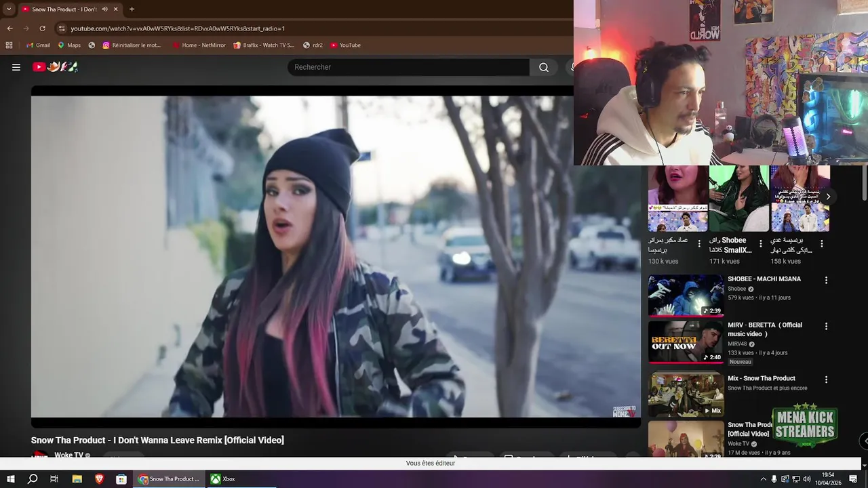Open the Windows notification center
868x488 pixels.
click(x=854, y=479)
